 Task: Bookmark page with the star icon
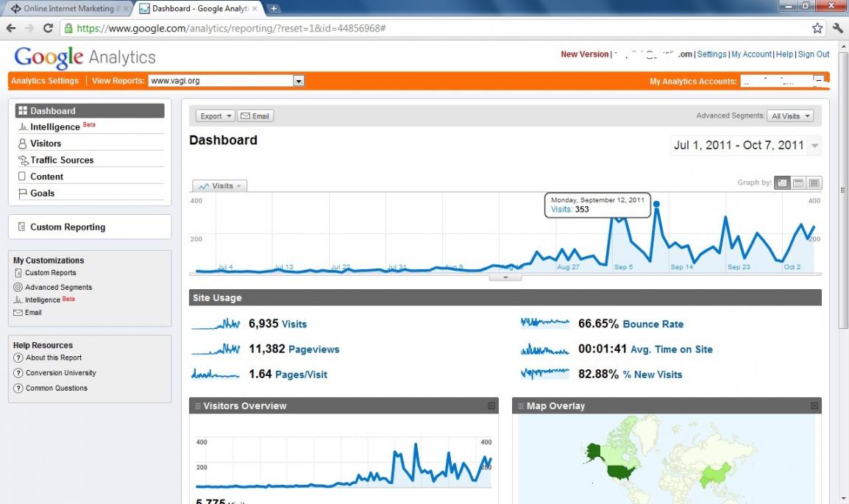pos(817,28)
